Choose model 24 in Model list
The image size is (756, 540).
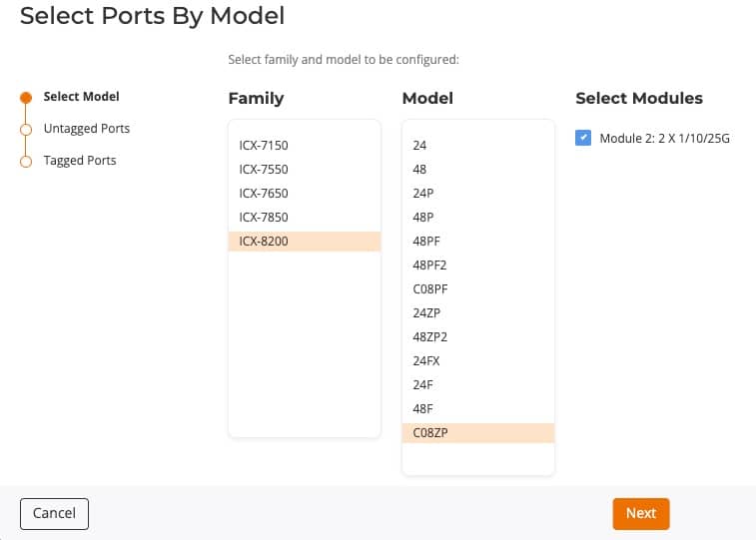(478, 146)
